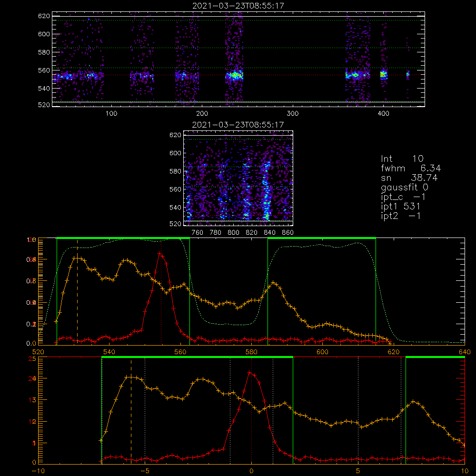The height and width of the screenshot is (476, 476).
Task: Click y-axis label 600 of the middle image
Action: click(x=175, y=153)
